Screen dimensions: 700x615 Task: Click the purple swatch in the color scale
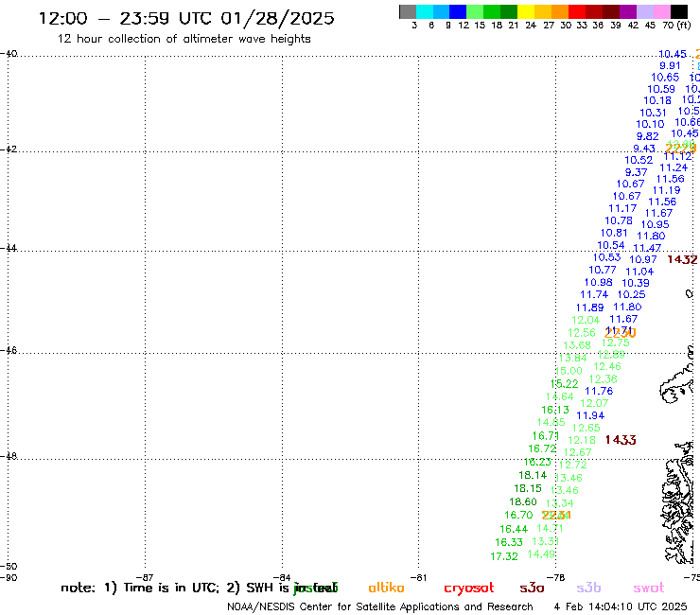[628, 11]
